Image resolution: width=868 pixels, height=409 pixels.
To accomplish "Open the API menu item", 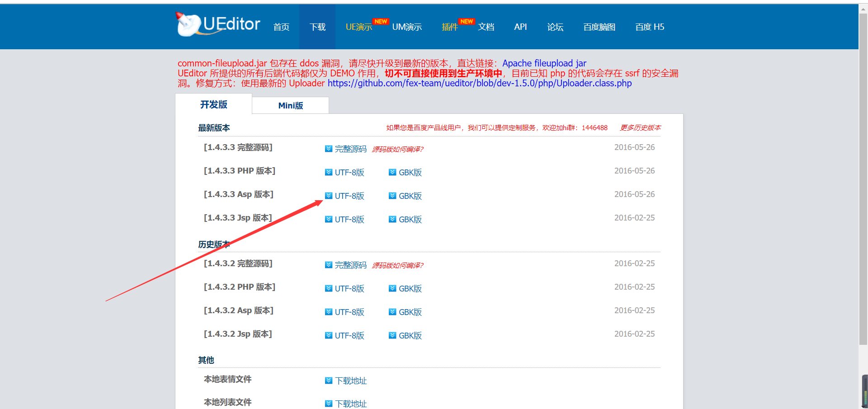I will 520,27.
